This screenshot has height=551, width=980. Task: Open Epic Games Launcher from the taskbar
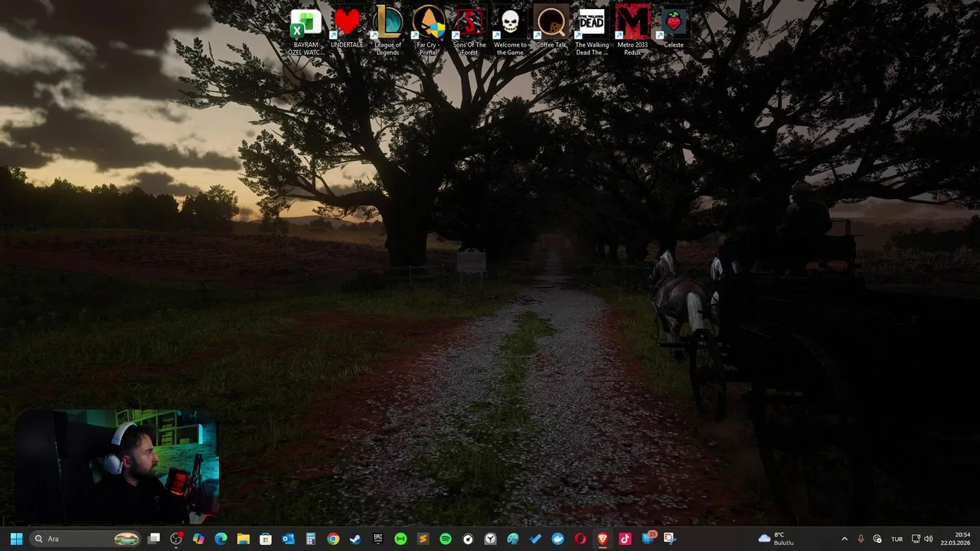377,539
